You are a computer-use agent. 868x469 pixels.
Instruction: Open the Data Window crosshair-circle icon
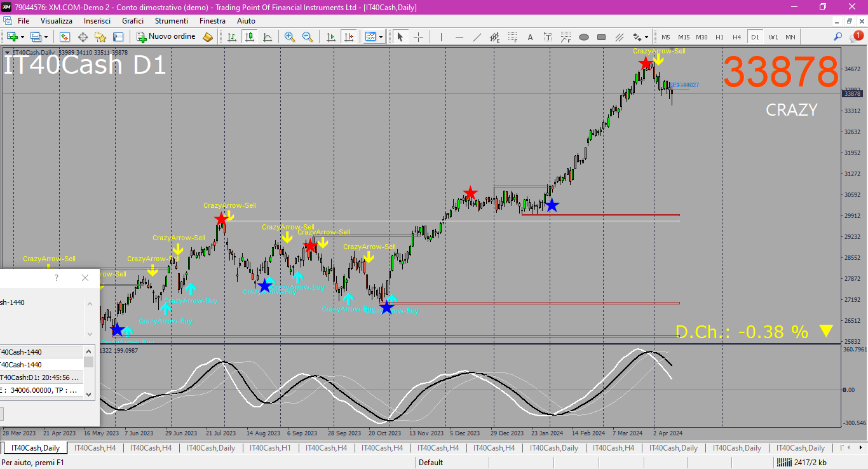tap(83, 37)
